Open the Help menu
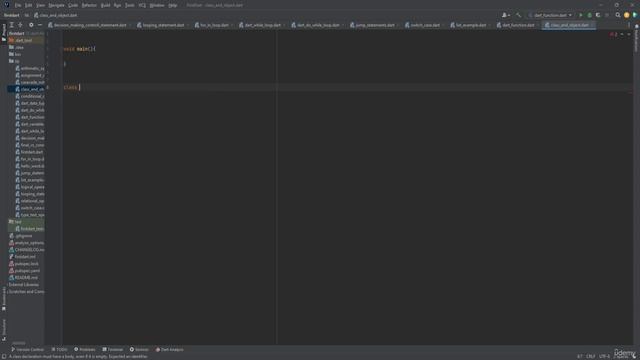Screen dimensions: 640x360 click(x=173, y=5)
